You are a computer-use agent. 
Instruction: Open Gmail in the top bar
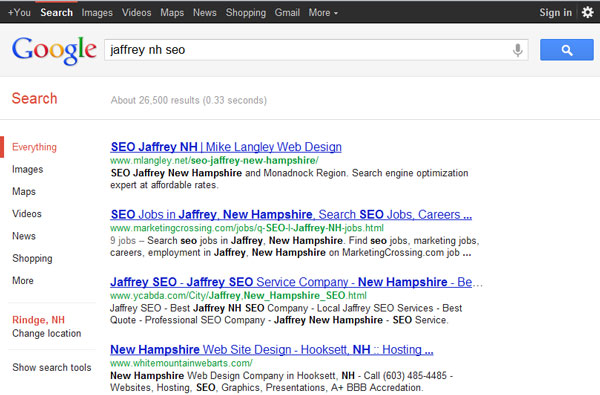[287, 13]
